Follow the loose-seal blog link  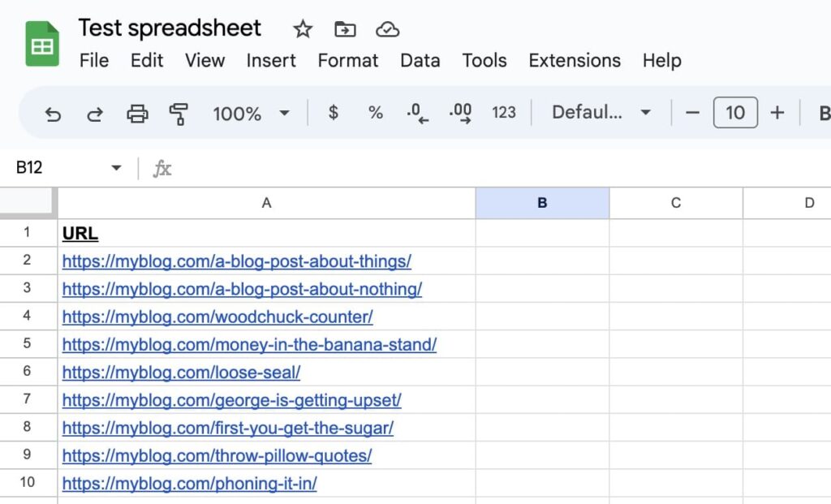[x=182, y=373]
